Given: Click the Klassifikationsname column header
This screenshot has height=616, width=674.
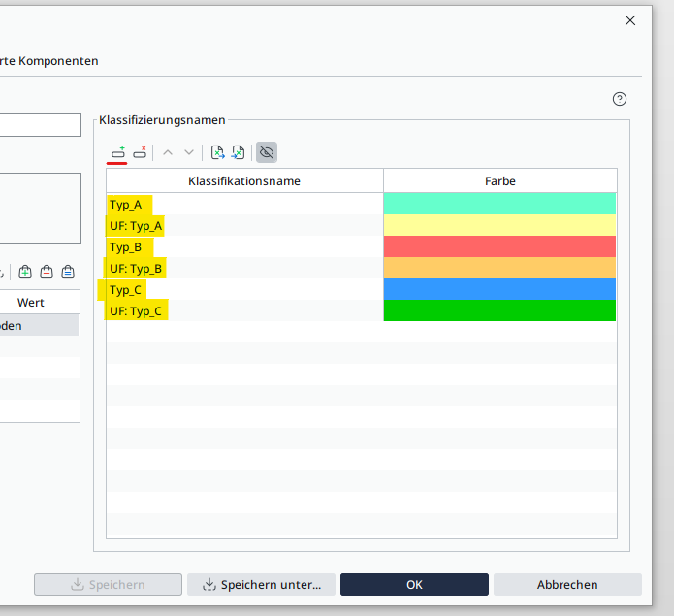Looking at the screenshot, I should 244,181.
